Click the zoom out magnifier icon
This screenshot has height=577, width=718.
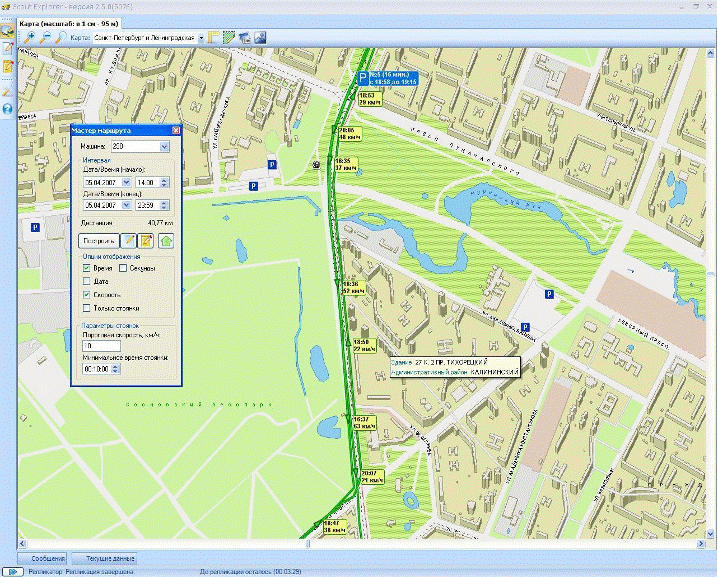pos(45,38)
